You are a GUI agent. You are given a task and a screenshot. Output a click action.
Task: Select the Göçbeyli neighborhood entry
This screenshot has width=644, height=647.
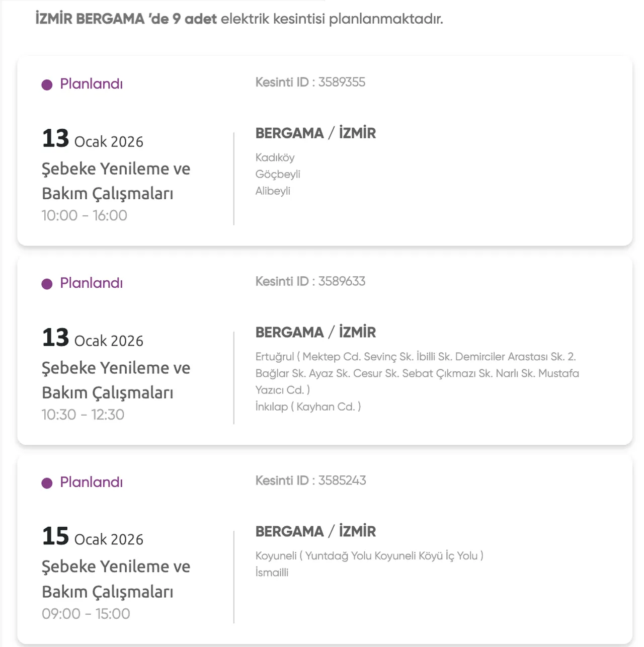coord(278,174)
